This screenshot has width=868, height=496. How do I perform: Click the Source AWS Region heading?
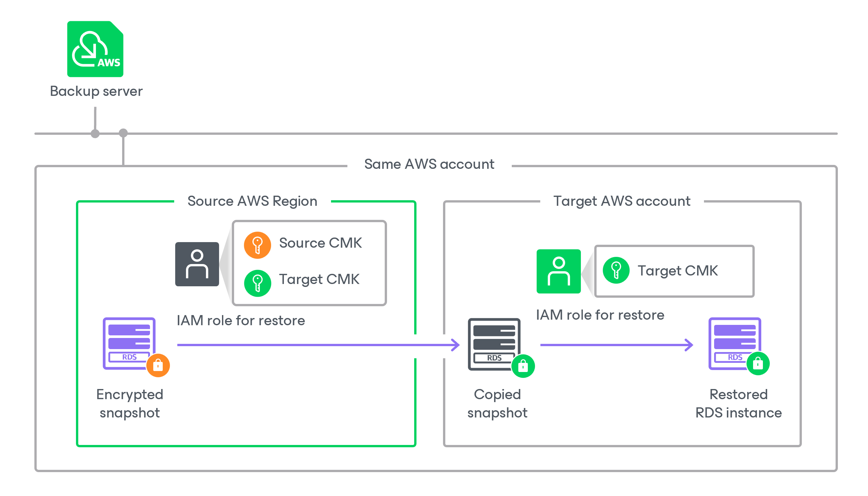point(252,201)
